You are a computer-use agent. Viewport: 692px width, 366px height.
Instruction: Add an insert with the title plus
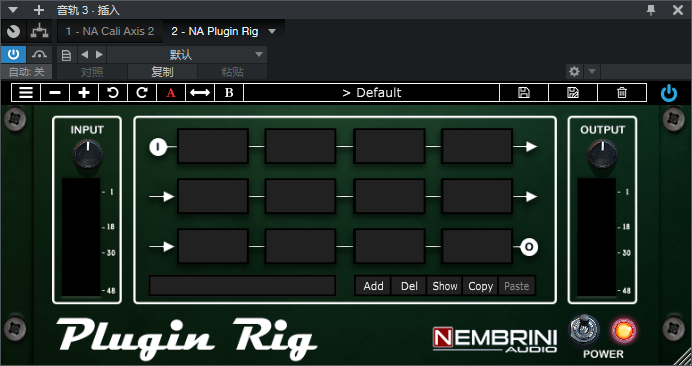point(39,10)
